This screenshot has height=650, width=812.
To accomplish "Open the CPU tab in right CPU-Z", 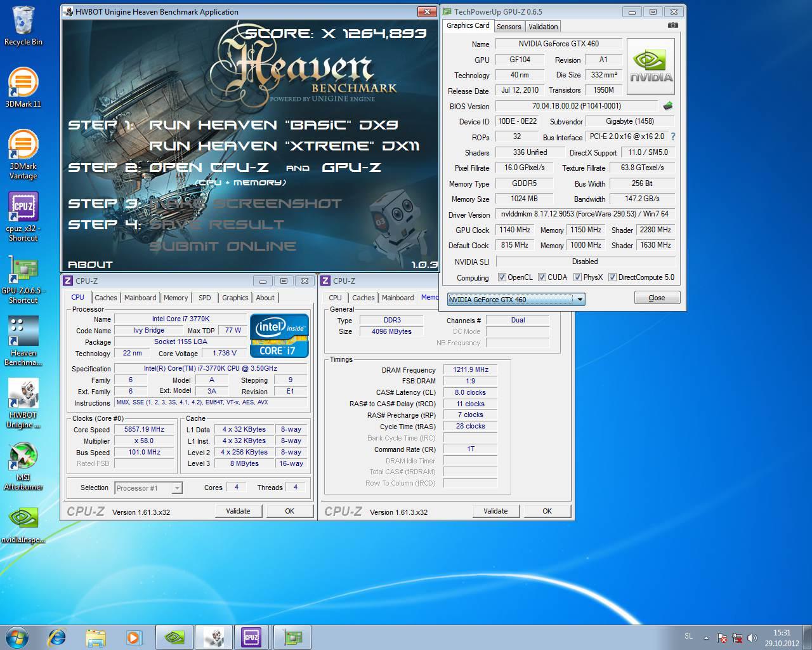I will [335, 298].
